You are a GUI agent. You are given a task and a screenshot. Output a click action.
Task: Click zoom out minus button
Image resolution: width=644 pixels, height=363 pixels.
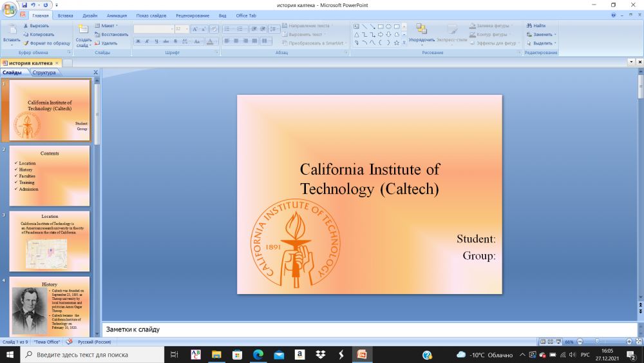(x=580, y=342)
